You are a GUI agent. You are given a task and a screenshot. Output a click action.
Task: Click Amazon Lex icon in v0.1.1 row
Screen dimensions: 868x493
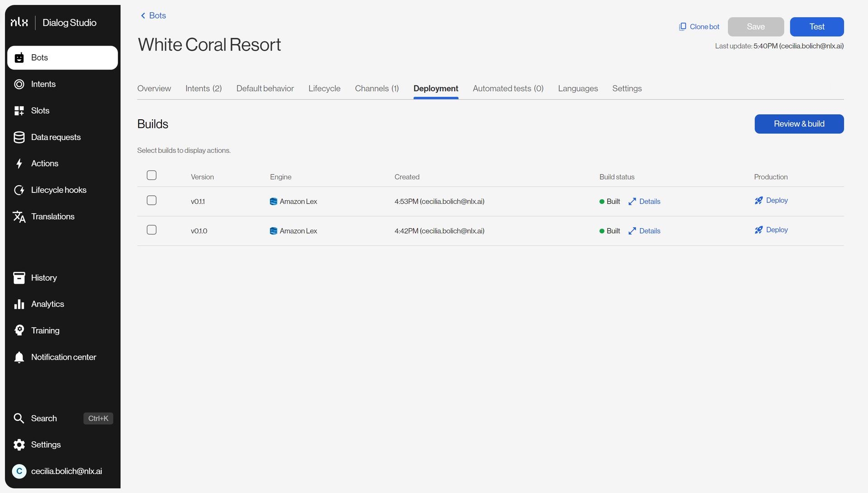coord(274,202)
